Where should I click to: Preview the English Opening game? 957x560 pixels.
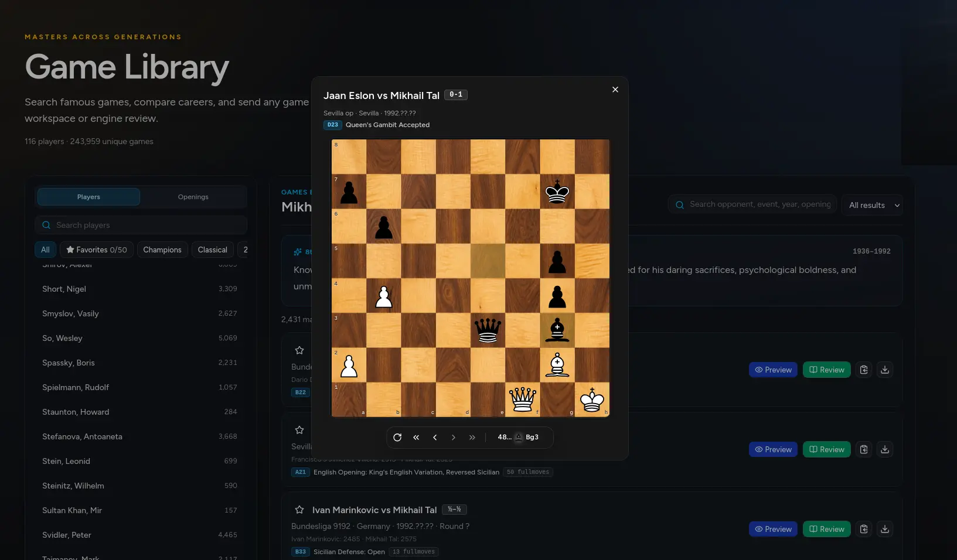click(x=773, y=449)
